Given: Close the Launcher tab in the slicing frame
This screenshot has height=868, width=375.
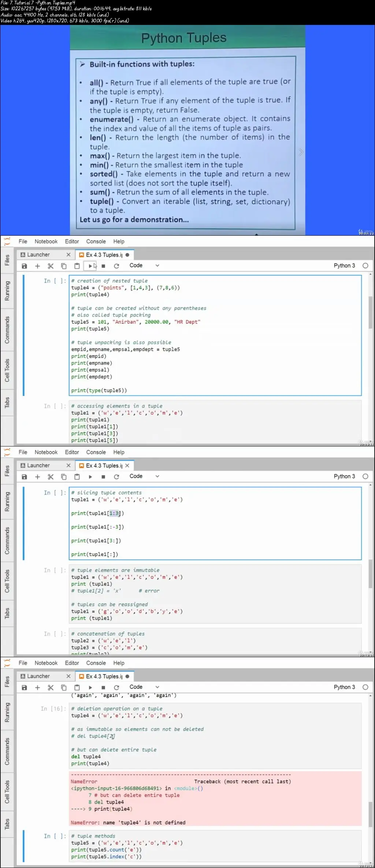Looking at the screenshot, I should tap(68, 466).
